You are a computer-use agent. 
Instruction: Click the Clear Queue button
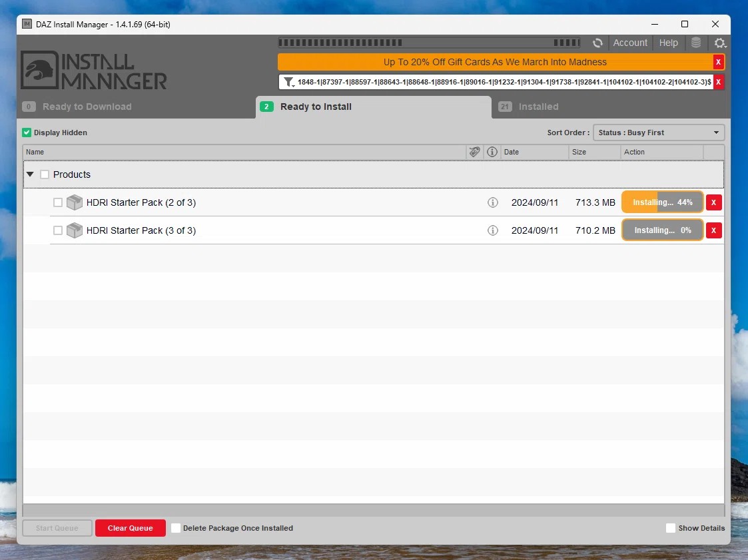[131, 528]
